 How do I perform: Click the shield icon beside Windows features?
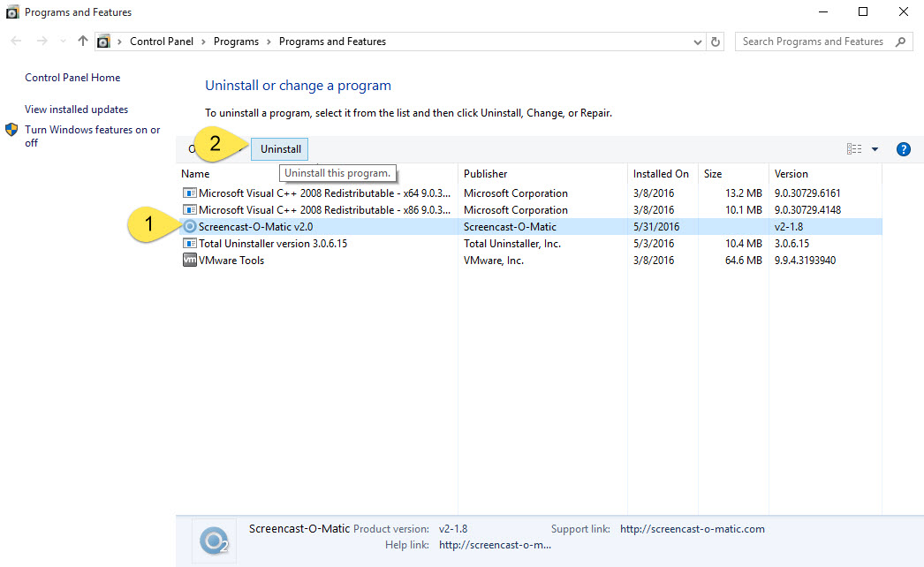coord(11,130)
